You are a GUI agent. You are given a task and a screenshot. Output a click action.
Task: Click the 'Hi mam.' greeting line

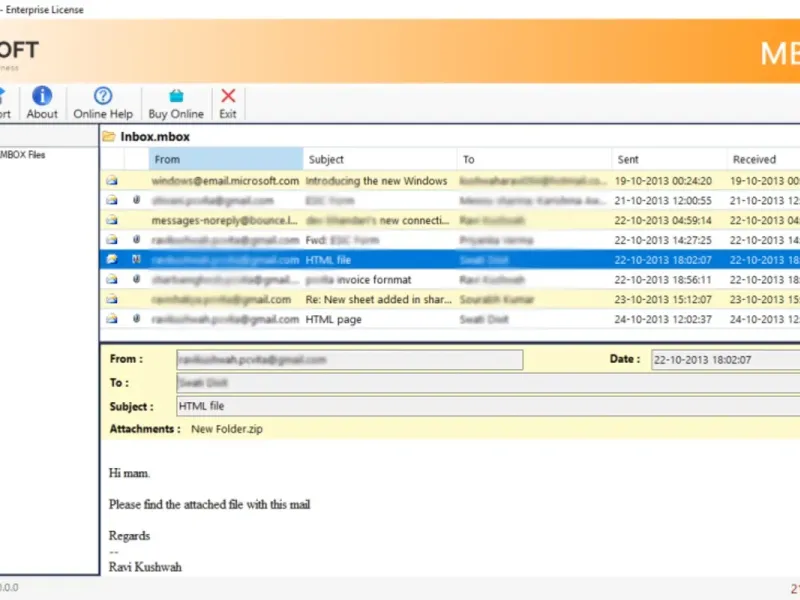pos(129,473)
